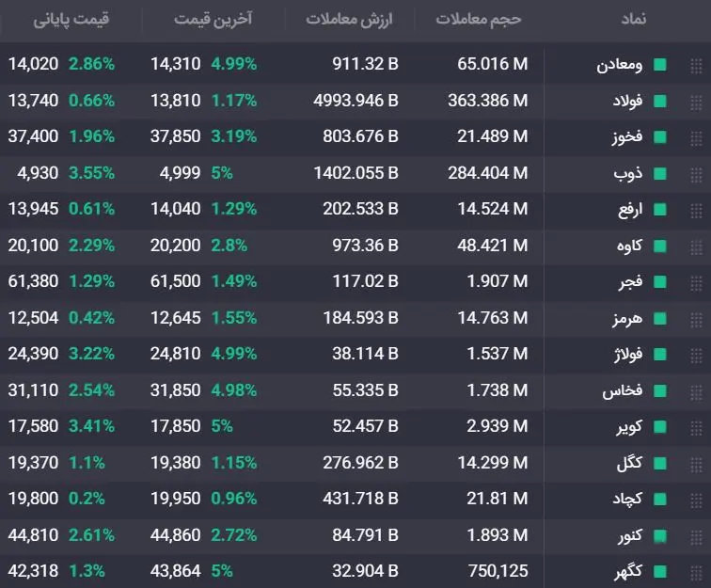Screen dimensions: 711x588
Task: Select the کنور symbol name
Action: coord(630,536)
